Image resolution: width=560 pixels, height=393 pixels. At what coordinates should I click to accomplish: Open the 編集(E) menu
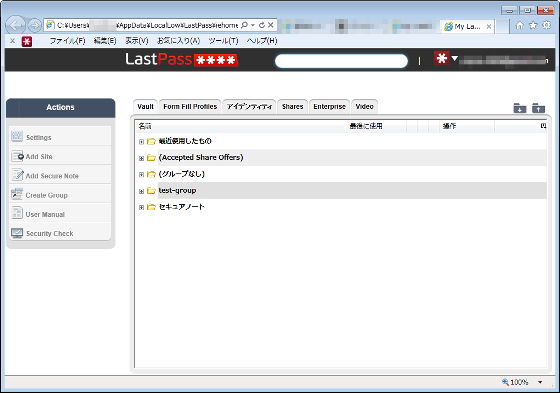point(105,41)
